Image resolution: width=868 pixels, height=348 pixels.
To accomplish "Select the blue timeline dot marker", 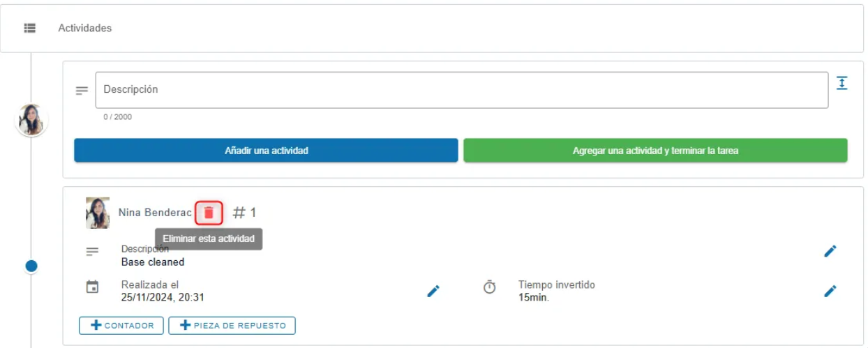I will click(31, 266).
